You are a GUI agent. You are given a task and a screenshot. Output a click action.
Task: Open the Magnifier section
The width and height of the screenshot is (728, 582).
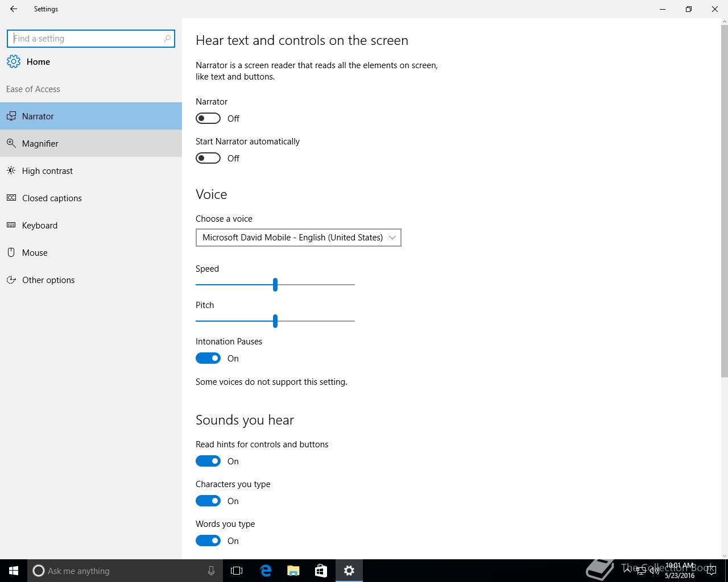point(91,143)
